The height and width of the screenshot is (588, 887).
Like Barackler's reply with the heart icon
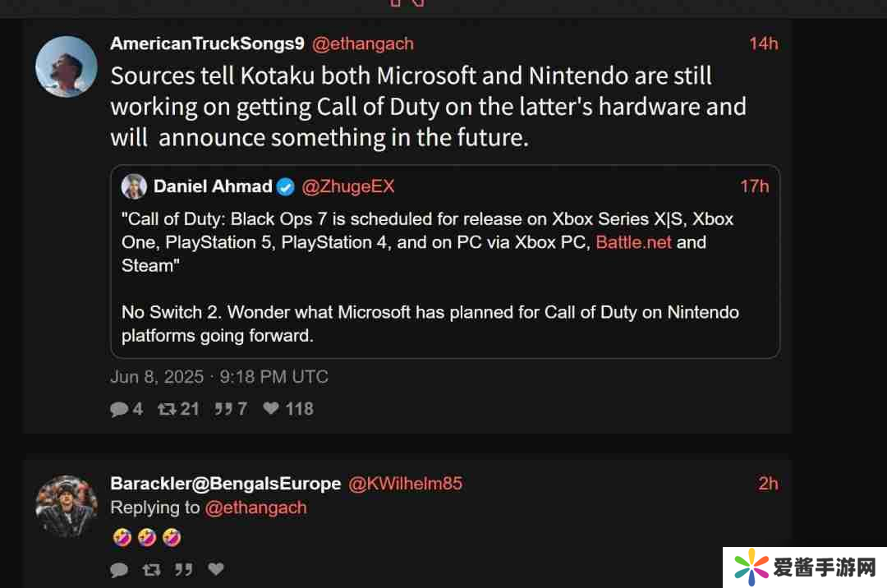pyautogui.click(x=215, y=569)
